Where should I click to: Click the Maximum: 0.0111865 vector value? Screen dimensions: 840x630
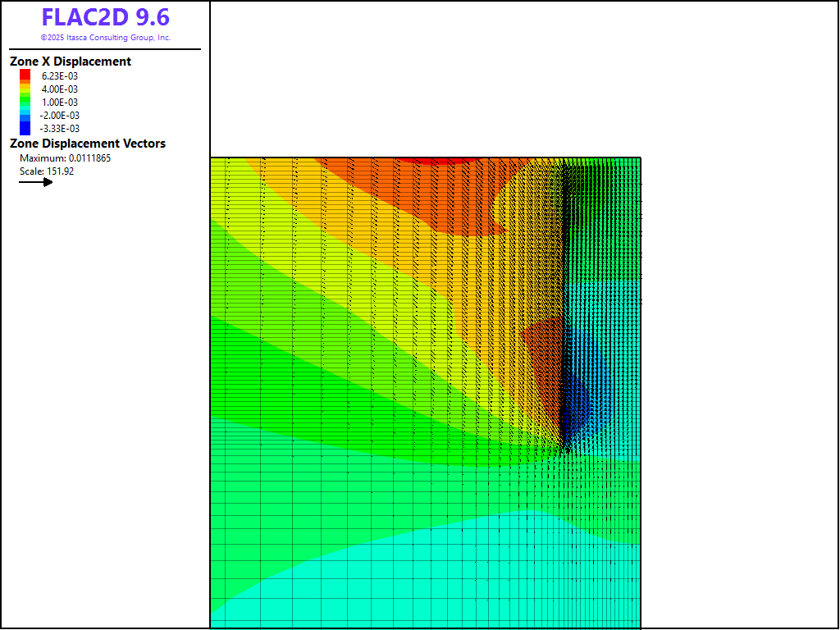65,158
